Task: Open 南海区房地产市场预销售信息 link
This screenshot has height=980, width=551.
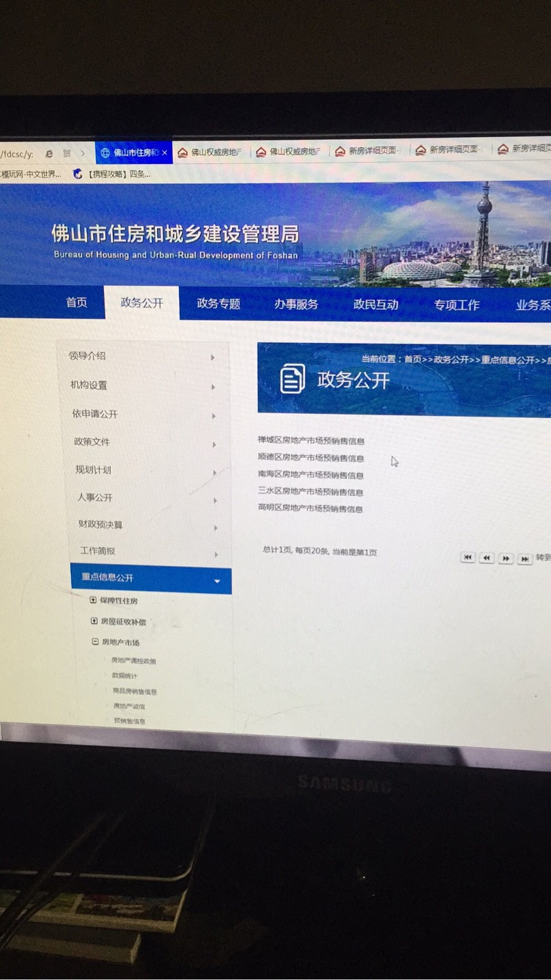Action: 311,475
